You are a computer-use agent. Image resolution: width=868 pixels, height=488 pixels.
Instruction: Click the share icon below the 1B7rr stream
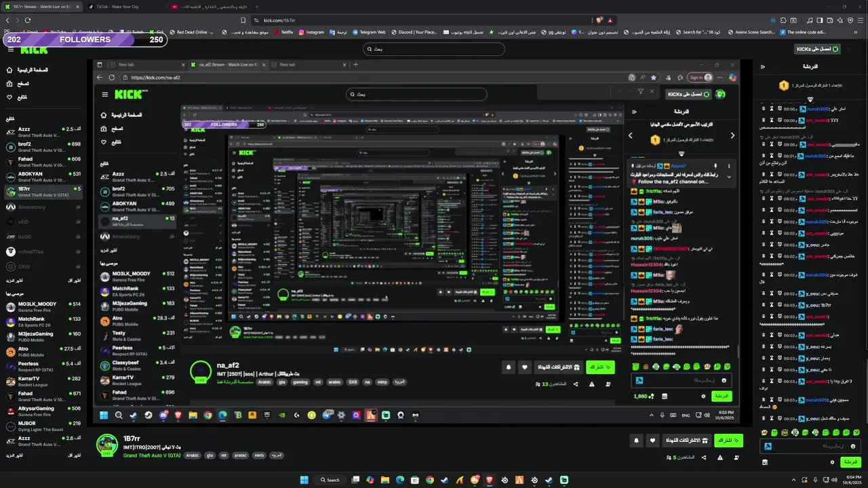(703, 458)
